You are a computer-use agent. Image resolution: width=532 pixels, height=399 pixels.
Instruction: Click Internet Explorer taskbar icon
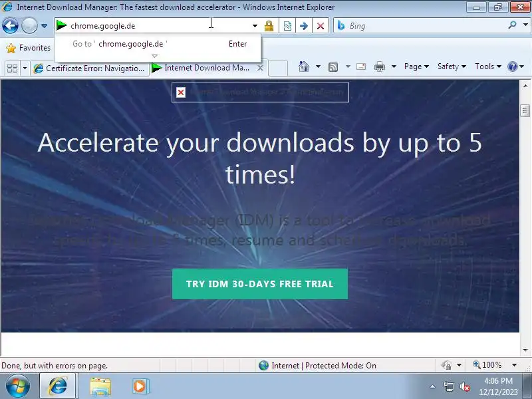(58, 386)
